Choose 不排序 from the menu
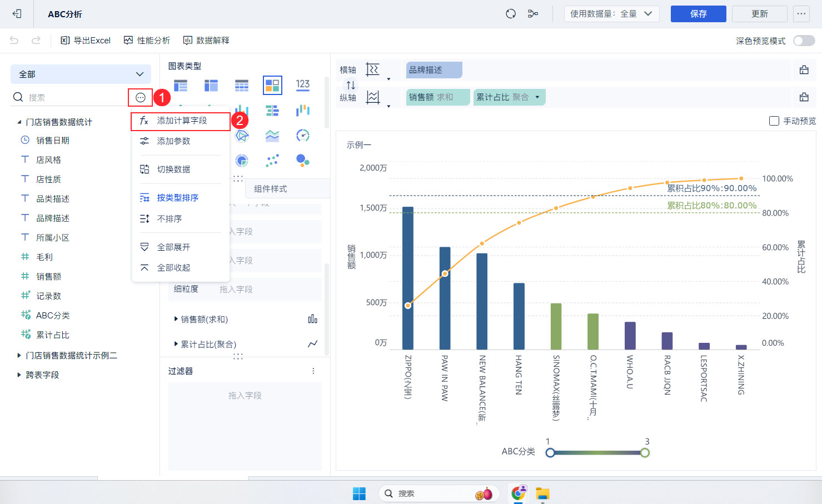This screenshot has height=504, width=822. [181, 219]
